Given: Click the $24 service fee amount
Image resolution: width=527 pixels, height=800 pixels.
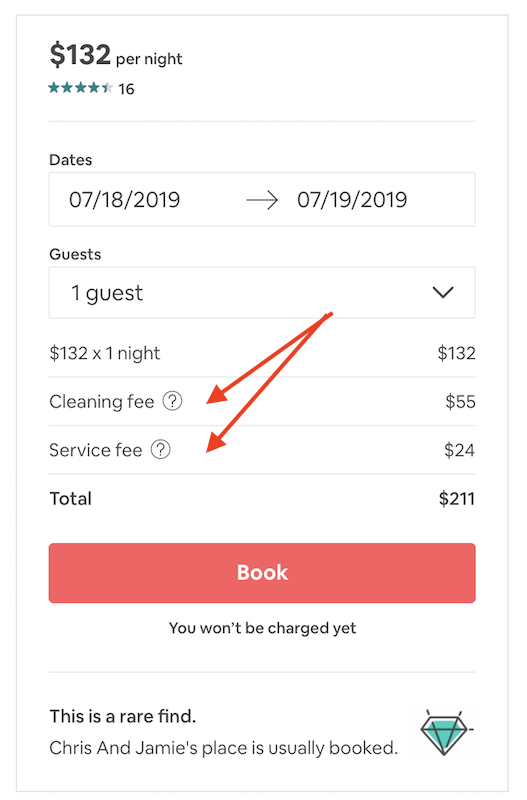Looking at the screenshot, I should click(x=459, y=450).
